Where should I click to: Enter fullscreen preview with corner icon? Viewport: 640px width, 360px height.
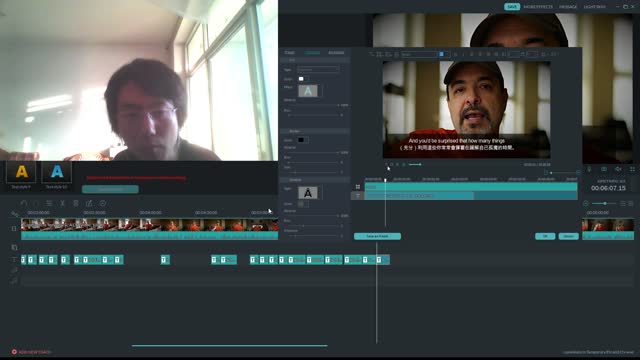632,169
